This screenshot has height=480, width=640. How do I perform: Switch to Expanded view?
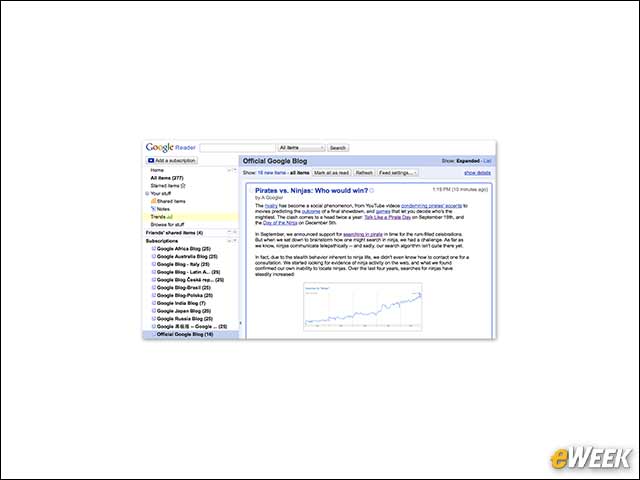click(x=468, y=161)
